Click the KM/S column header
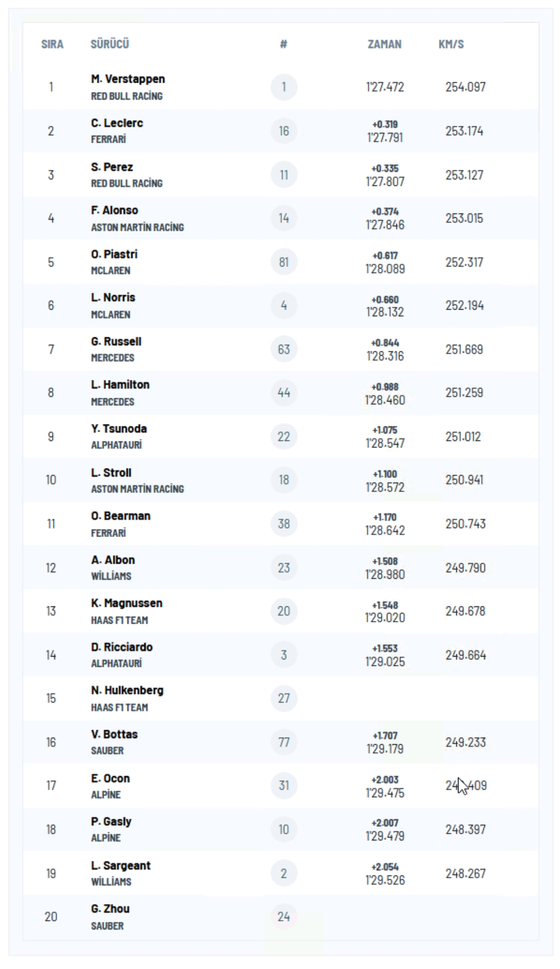Viewport: 560px width, 969px height. [x=451, y=44]
